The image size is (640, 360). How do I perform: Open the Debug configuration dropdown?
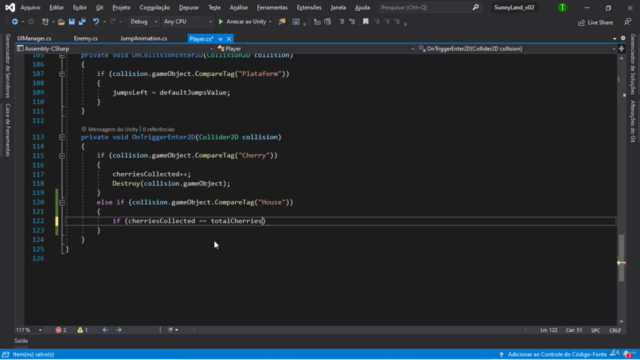tap(143, 22)
